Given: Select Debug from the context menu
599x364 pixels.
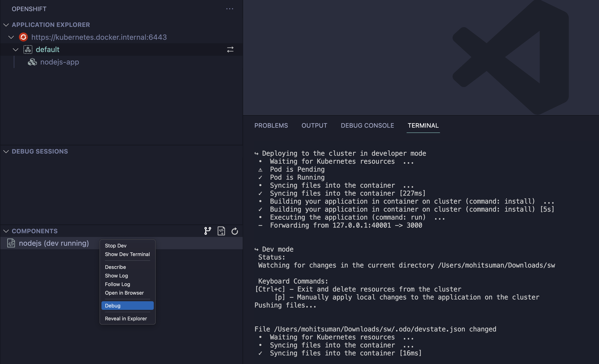Looking at the screenshot, I should click(113, 306).
